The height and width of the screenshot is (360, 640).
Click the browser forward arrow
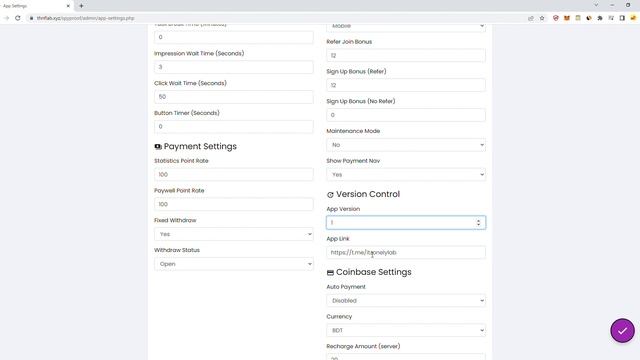tap(6, 18)
